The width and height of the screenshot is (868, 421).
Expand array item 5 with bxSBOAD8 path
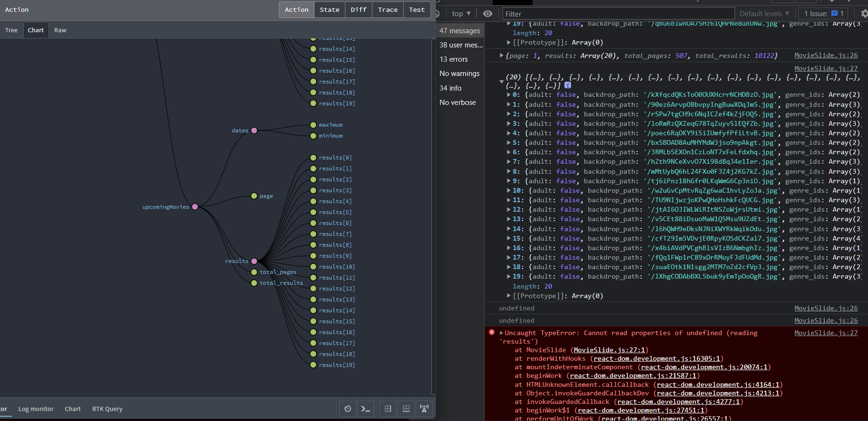(509, 142)
